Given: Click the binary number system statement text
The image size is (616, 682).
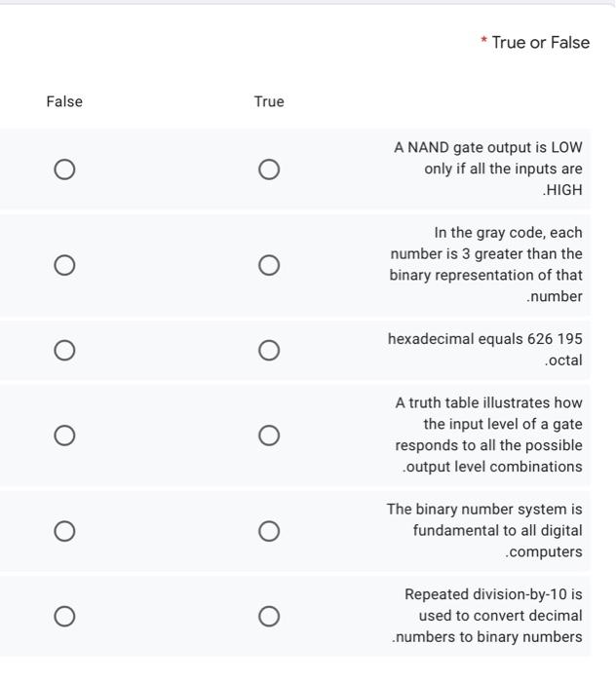Looking at the screenshot, I should (x=484, y=530).
